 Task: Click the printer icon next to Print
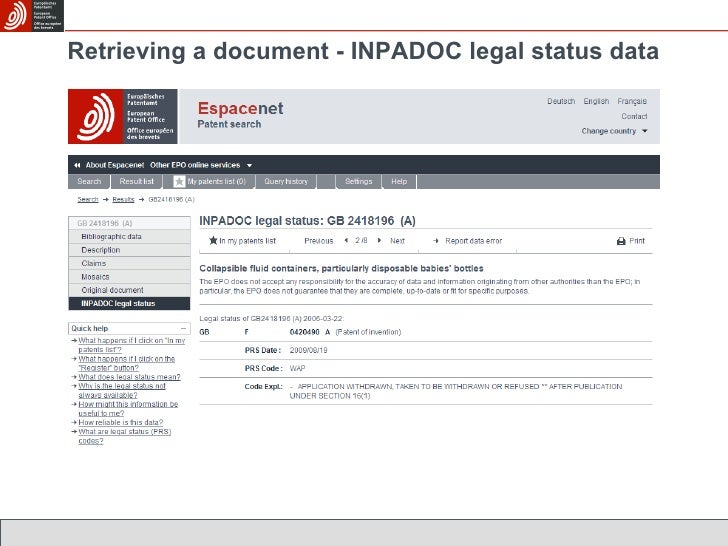click(621, 241)
